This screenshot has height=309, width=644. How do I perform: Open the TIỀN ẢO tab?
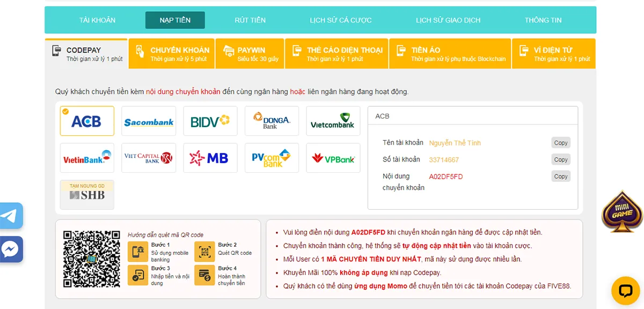450,54
